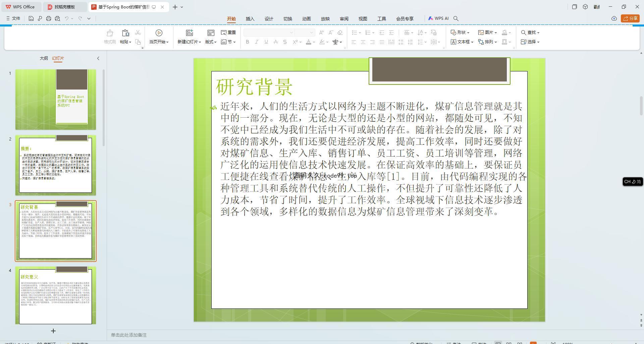Open the Section (节) dropdown
644x344 pixels.
tap(228, 42)
